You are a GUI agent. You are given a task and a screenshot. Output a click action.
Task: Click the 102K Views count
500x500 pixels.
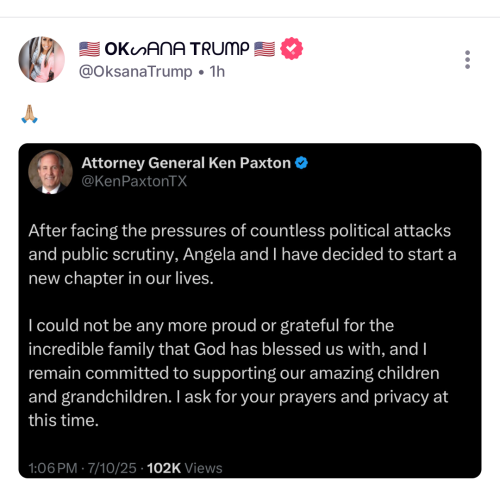point(184,468)
